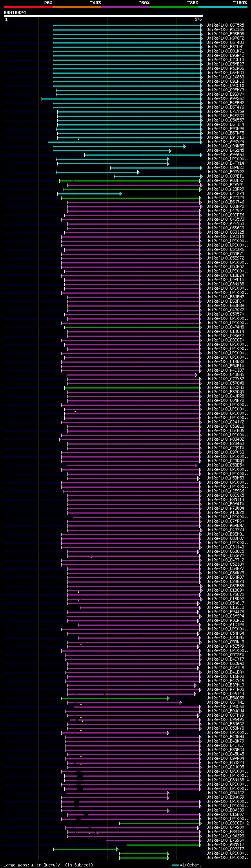251x868 pixels.
Task: Open hit UniRef100_B3TLM1
Action: pyautogui.click(x=225, y=47)
